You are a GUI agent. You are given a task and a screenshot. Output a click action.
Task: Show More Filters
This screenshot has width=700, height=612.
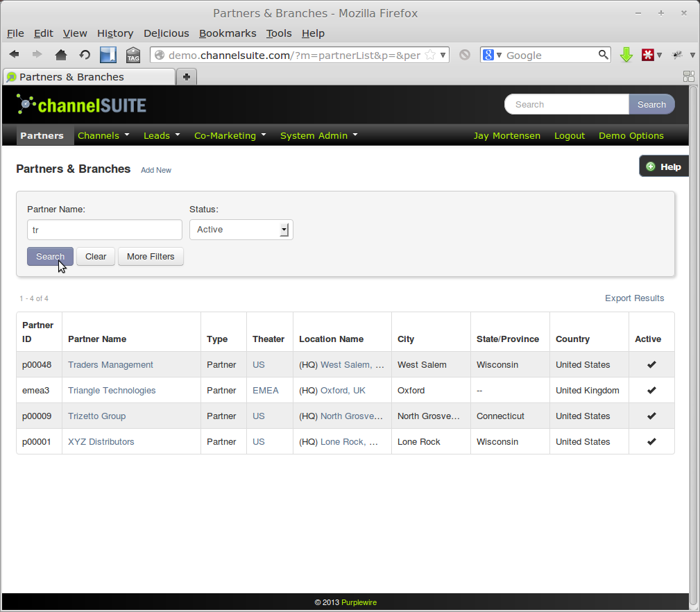151,256
